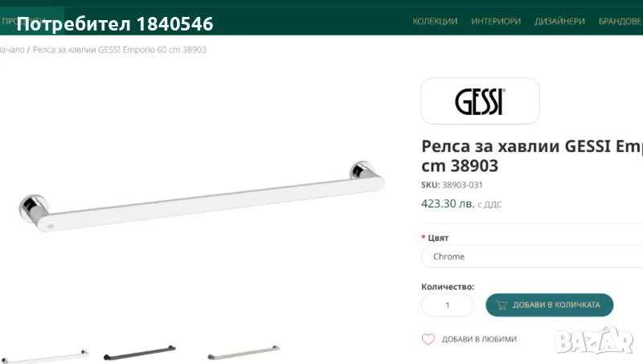
Task: Click the main towel rail product image
Action: point(202,197)
